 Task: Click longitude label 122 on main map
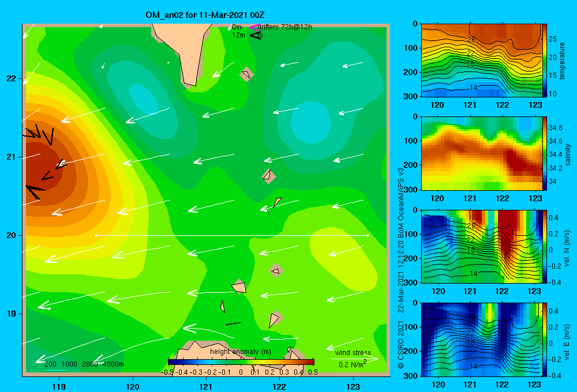[x=279, y=386]
